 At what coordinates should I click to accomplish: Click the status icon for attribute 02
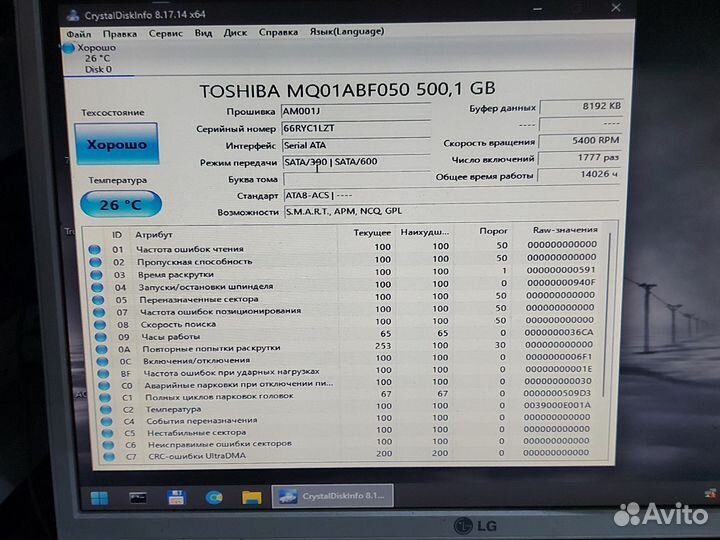tap(96, 262)
